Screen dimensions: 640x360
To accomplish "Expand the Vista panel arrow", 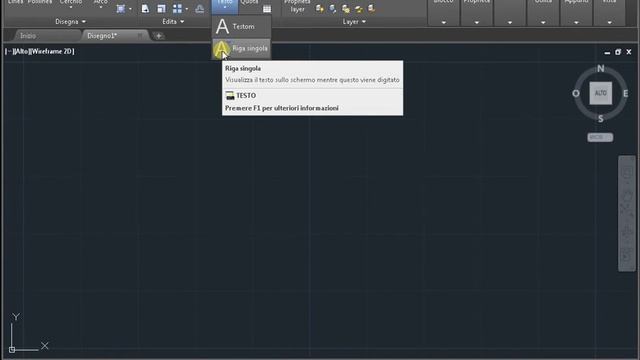I will click(x=609, y=22).
